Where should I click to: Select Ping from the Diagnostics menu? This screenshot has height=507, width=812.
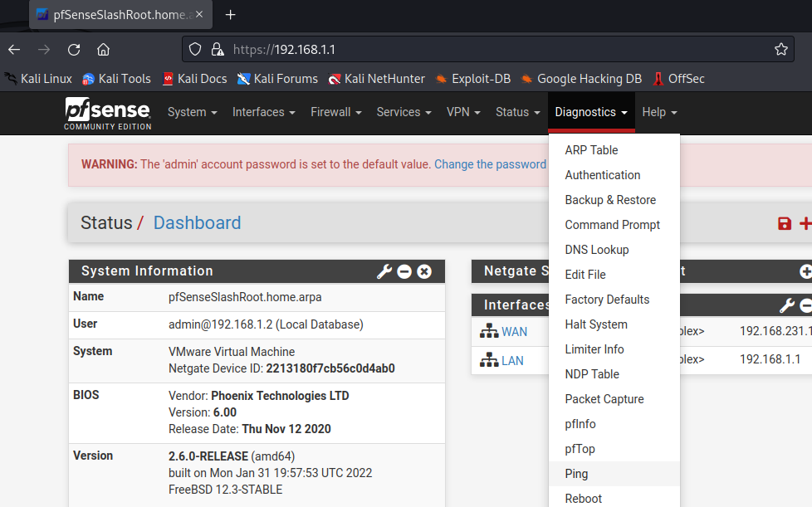(576, 474)
